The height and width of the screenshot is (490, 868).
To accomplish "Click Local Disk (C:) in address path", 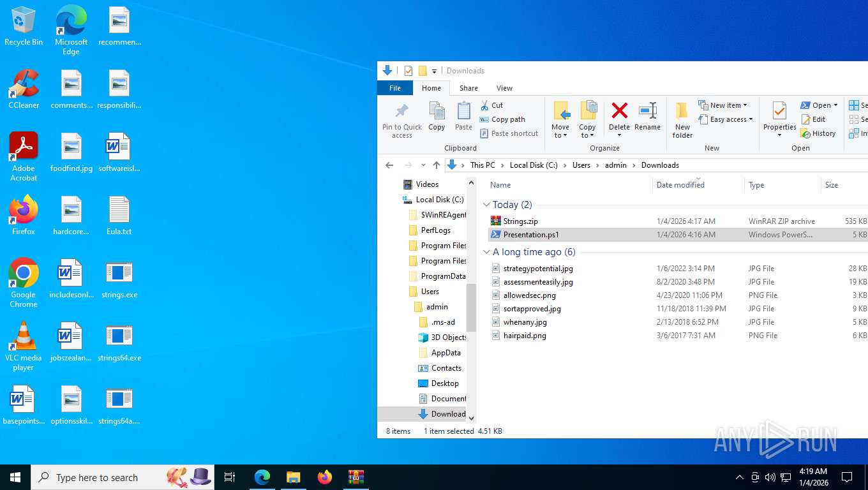I will [x=534, y=165].
